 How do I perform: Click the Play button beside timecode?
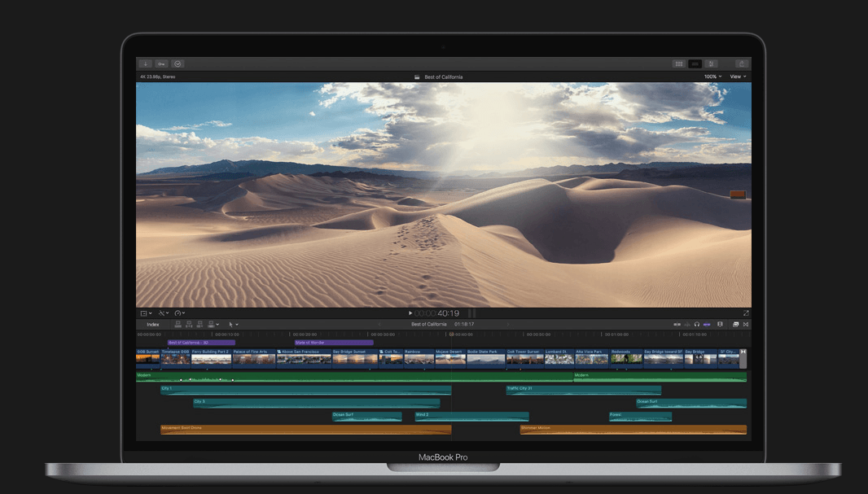click(x=410, y=313)
